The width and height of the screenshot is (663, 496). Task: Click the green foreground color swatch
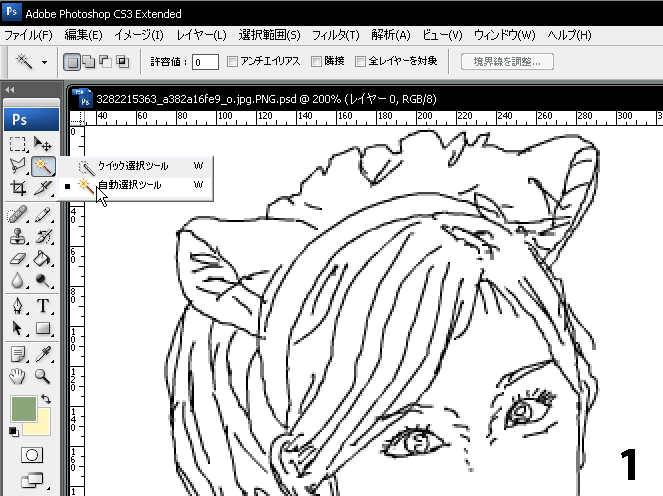pyautogui.click(x=23, y=409)
